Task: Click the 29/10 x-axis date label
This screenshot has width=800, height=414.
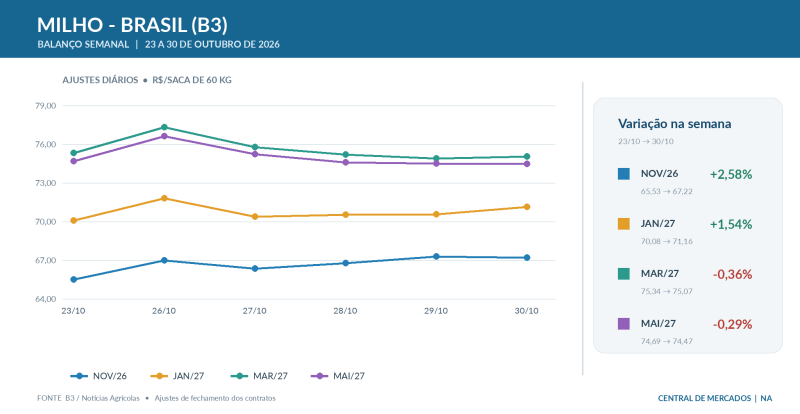Action: pos(436,311)
